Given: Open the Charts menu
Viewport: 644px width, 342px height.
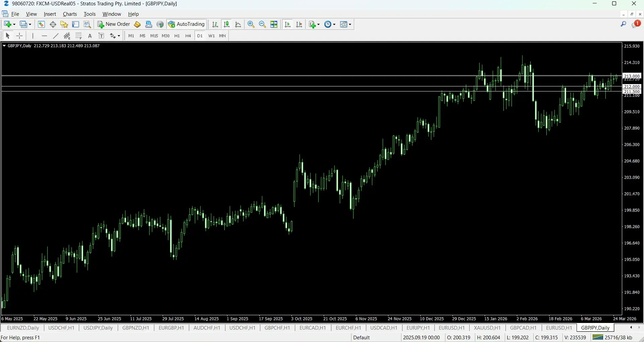Looking at the screenshot, I should 70,14.
